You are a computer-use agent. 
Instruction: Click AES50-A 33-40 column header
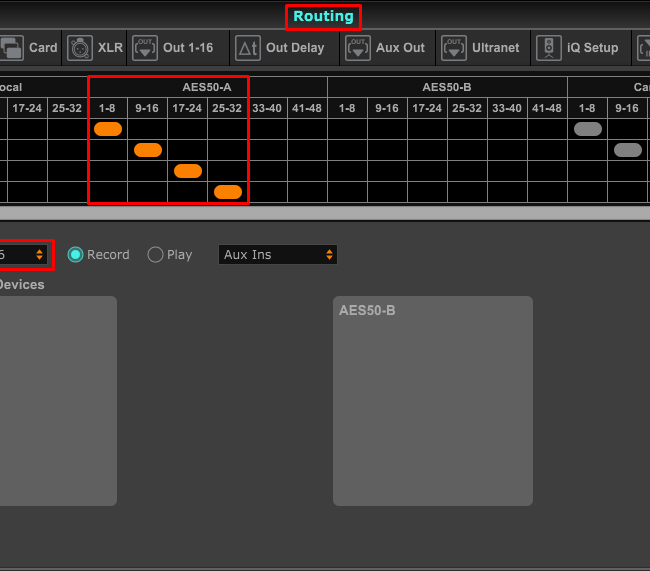(267, 108)
